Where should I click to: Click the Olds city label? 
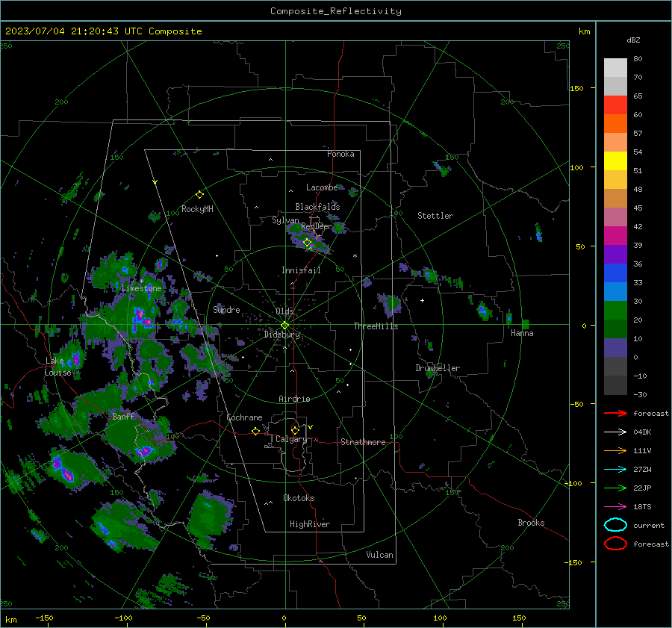coord(284,311)
